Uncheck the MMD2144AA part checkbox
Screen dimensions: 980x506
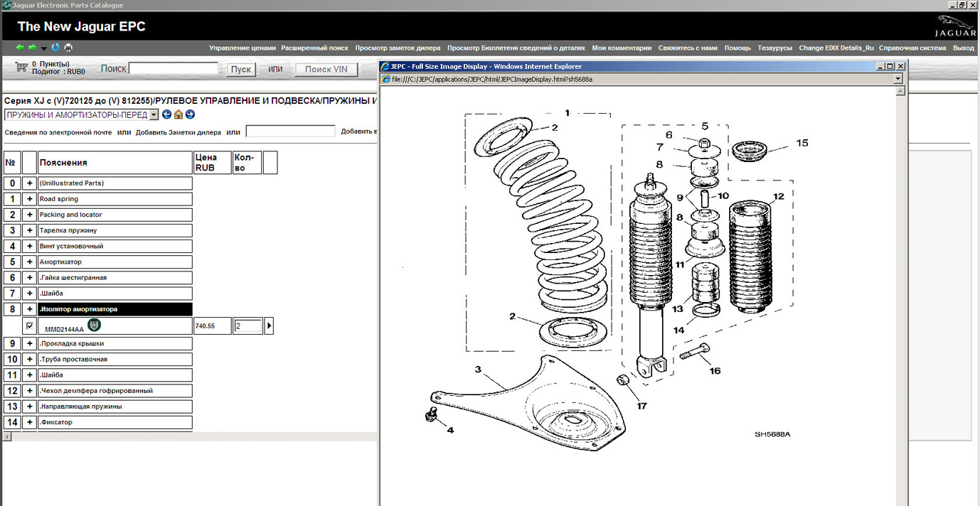point(29,326)
